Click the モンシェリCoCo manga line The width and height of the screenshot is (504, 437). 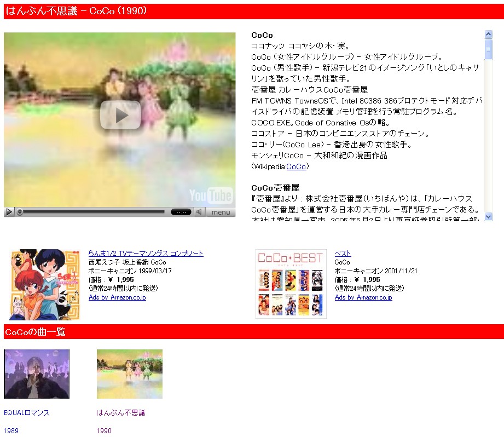(x=319, y=156)
